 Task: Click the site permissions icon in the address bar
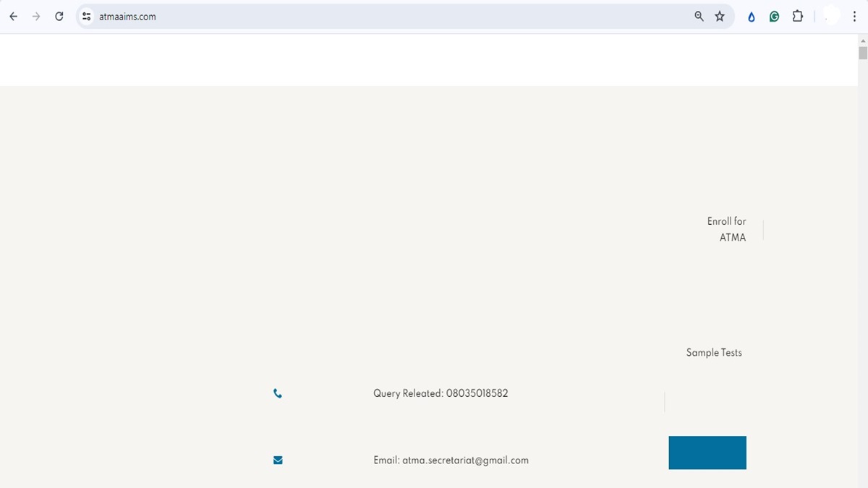pyautogui.click(x=87, y=16)
